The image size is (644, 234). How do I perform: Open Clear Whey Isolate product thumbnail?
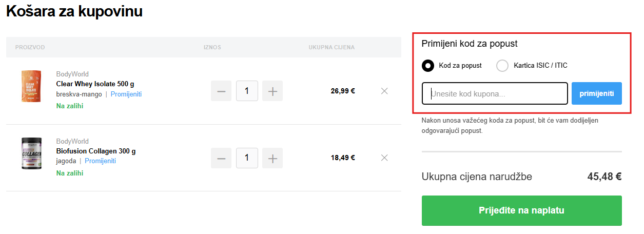coord(31,86)
